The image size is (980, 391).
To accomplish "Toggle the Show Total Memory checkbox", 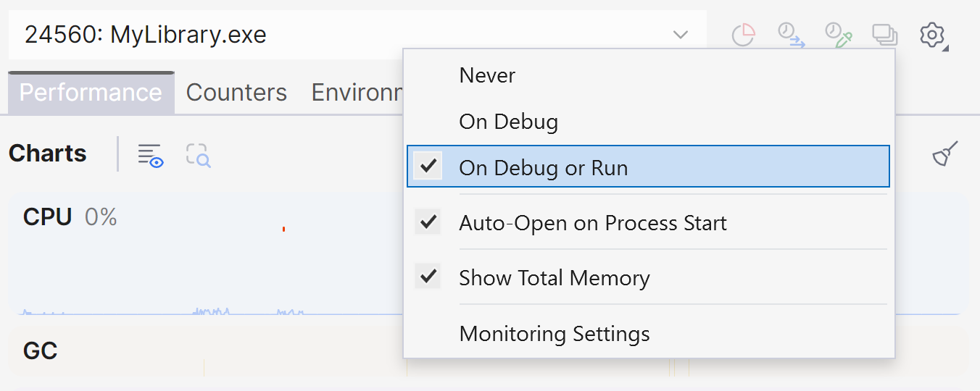I will [428, 277].
